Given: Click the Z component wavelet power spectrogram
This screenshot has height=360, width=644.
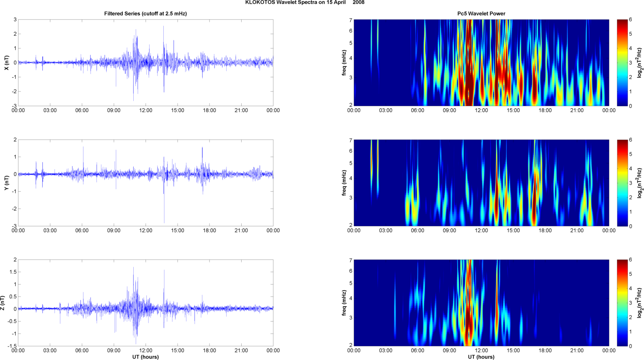Looking at the screenshot, I should point(481,303).
